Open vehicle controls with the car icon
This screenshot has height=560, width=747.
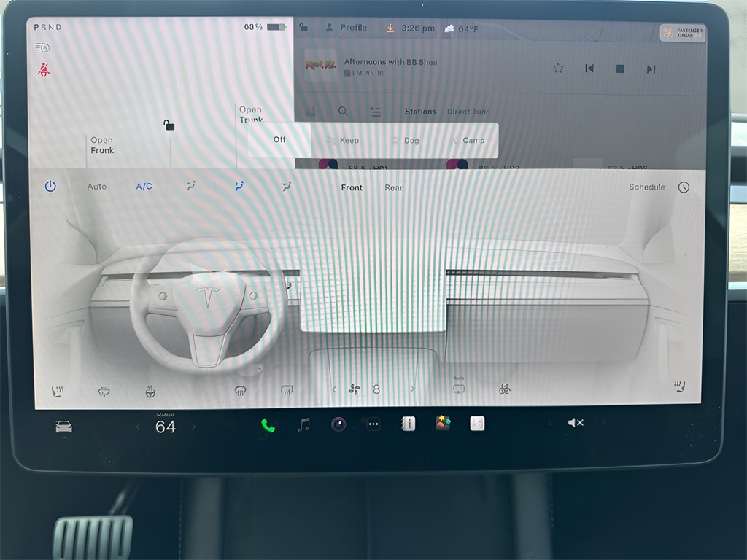point(64,427)
